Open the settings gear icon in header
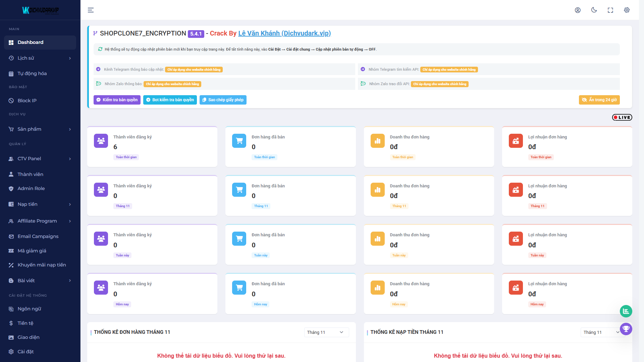This screenshot has width=644, height=362. (627, 10)
